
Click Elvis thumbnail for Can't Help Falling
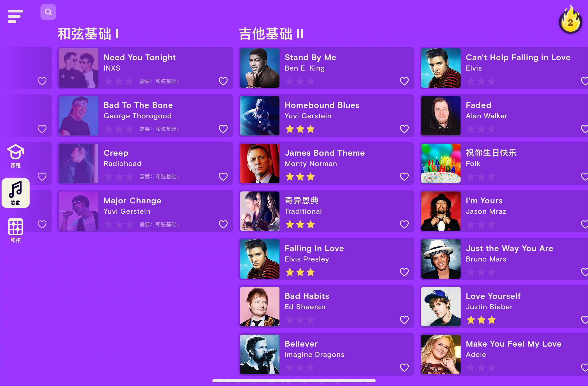pyautogui.click(x=441, y=68)
